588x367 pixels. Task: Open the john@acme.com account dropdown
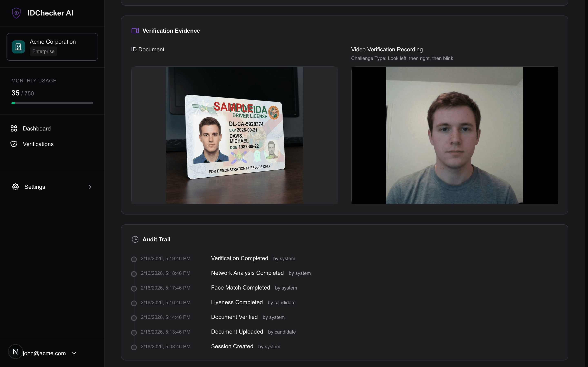(74, 353)
